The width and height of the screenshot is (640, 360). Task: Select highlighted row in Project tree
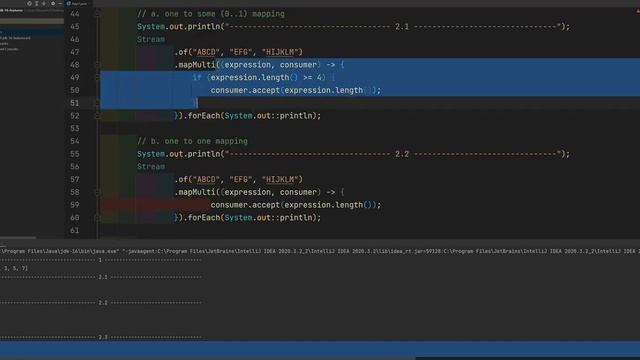coord(32,31)
